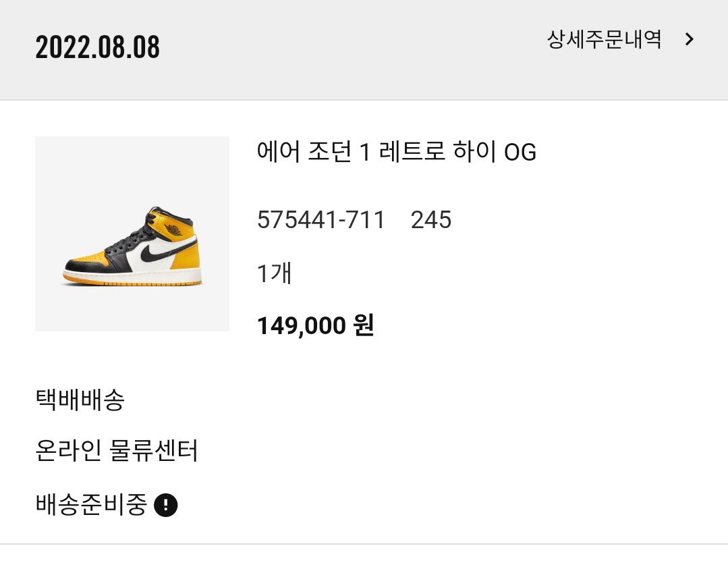
Task: Click the Jordan wings logo on shoe collar
Action: click(173, 230)
